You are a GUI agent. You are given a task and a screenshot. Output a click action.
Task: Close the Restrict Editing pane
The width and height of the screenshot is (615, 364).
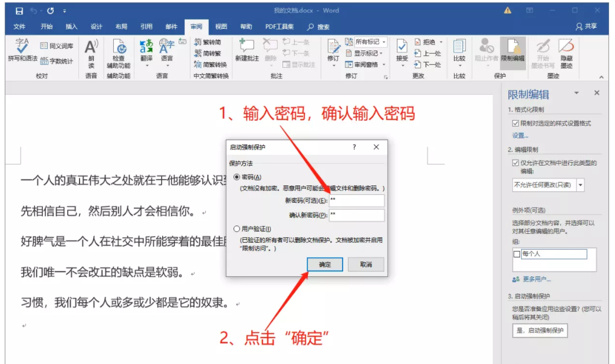click(x=597, y=93)
